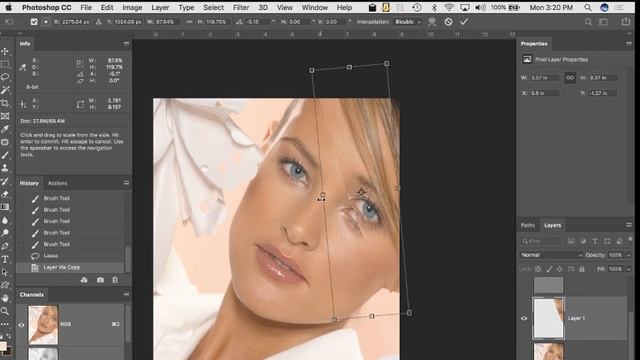640x360 pixels.
Task: Select Layer 1 thumbnail in Layers
Action: pos(549,318)
